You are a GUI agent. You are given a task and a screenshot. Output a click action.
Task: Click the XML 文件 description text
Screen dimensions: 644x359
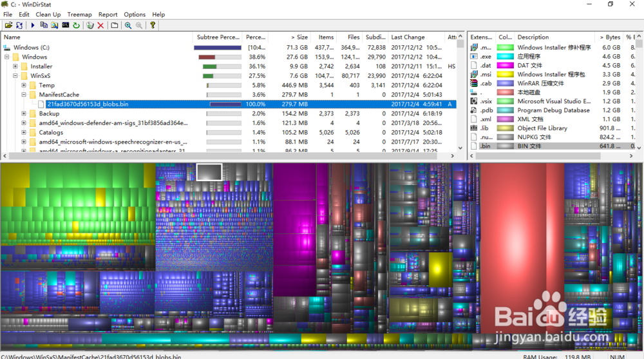pos(530,119)
